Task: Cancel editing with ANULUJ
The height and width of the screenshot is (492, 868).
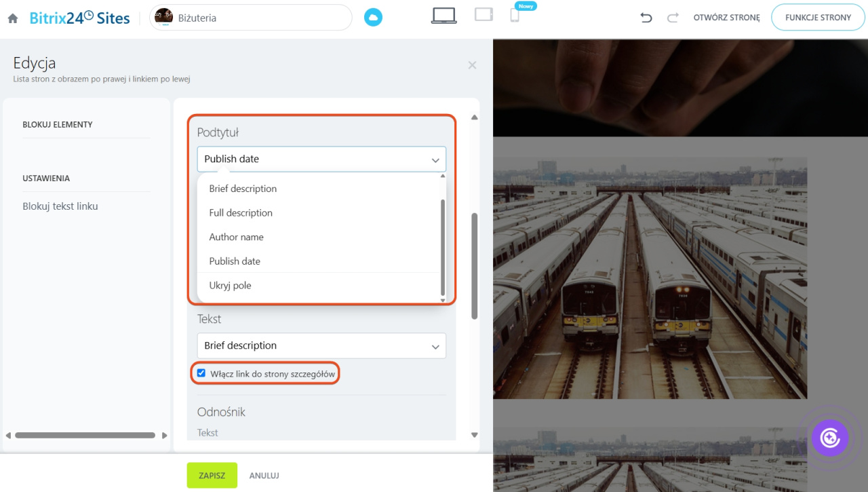Action: tap(264, 476)
